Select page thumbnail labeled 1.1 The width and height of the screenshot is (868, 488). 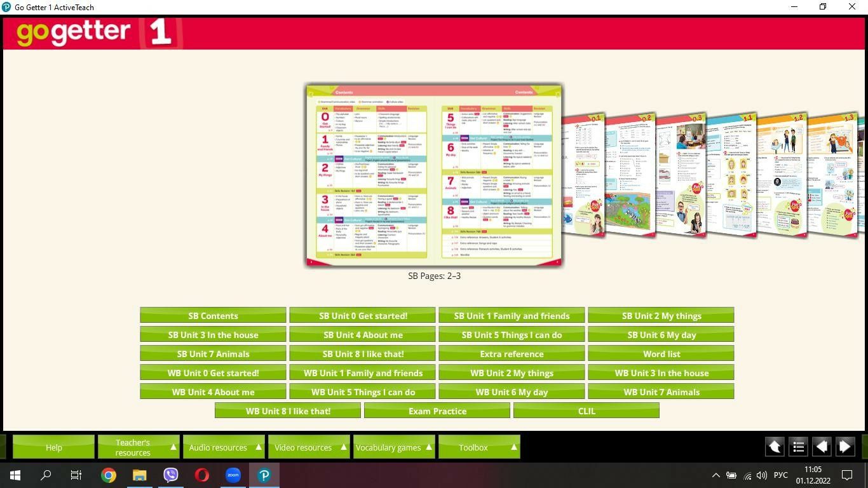pyautogui.click(x=731, y=175)
